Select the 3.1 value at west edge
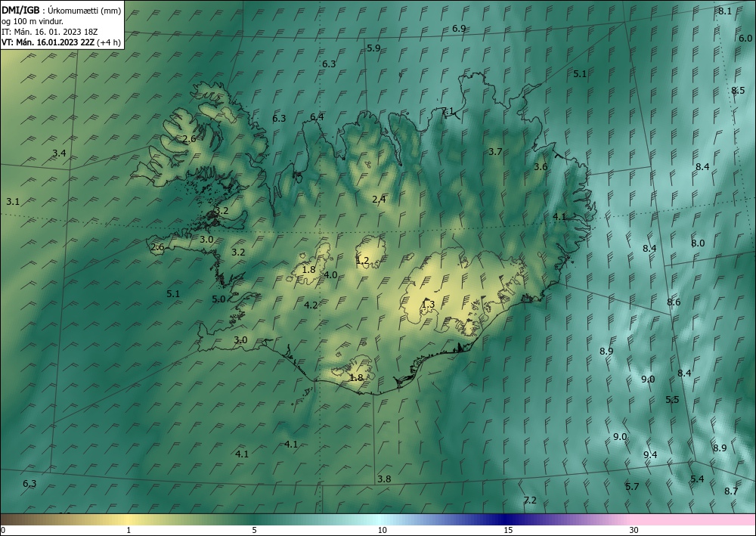 coord(13,202)
